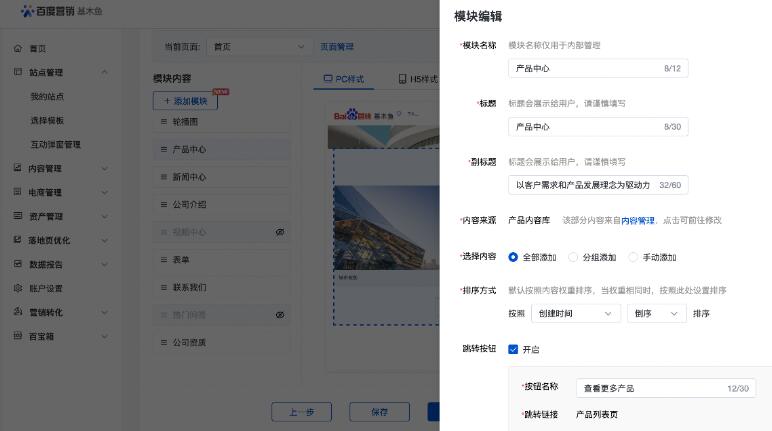Open the 内容管理 link in content source

637,220
